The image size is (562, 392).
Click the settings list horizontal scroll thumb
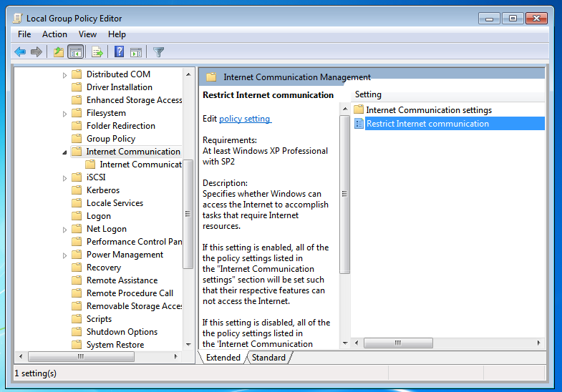pos(398,343)
